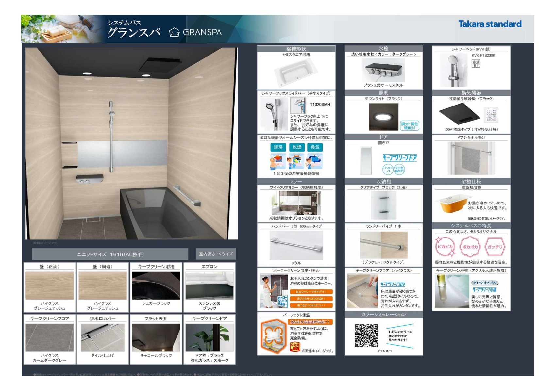The width and height of the screenshot is (555, 392).
Task: Click the color simulation QR code
Action: coord(366,335)
